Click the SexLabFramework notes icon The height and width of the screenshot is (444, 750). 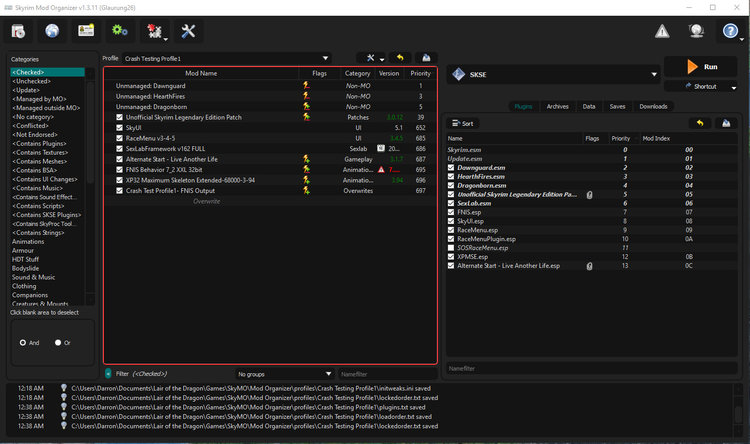(x=381, y=148)
